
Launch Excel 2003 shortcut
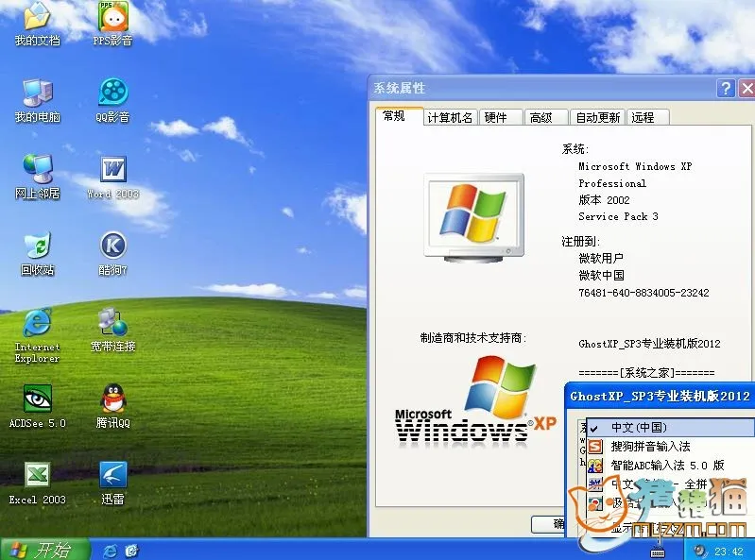(x=37, y=483)
